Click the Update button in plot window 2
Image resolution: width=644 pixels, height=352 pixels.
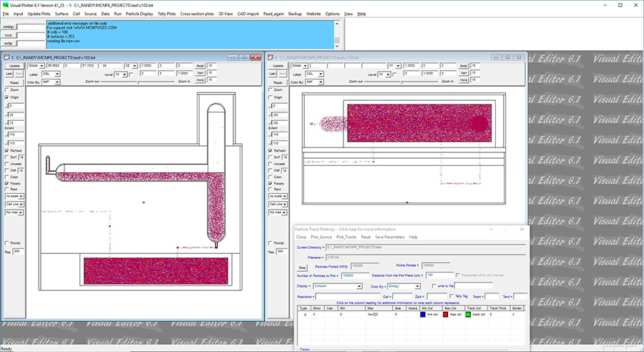click(278, 66)
